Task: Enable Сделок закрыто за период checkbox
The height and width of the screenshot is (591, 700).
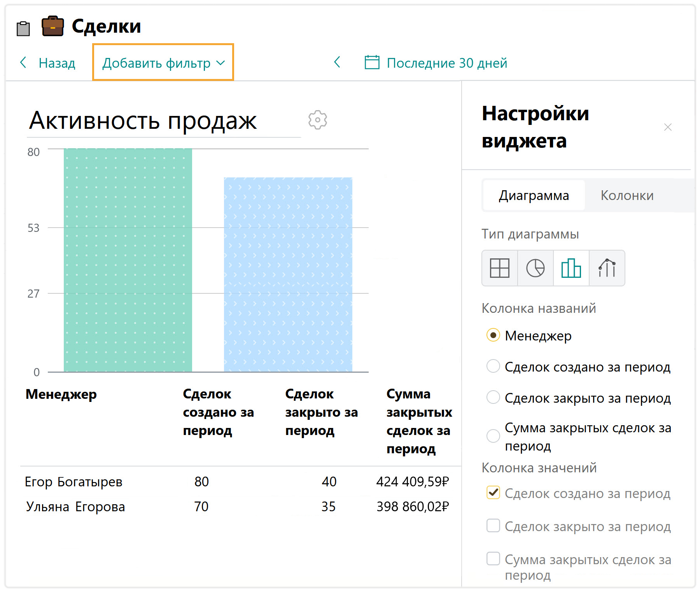Action: pyautogui.click(x=493, y=526)
